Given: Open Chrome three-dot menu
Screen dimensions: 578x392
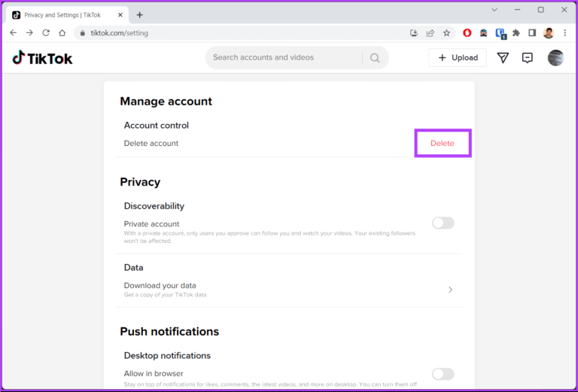Looking at the screenshot, I should pyautogui.click(x=564, y=33).
